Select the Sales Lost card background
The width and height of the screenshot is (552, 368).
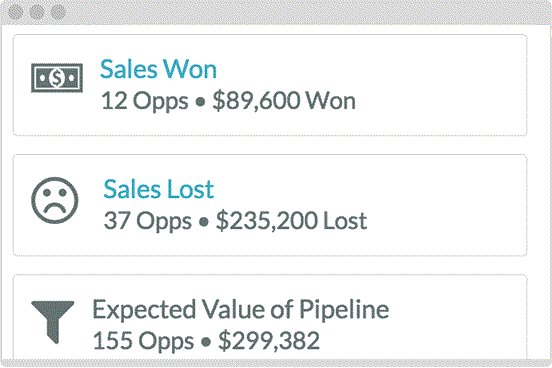(x=270, y=205)
